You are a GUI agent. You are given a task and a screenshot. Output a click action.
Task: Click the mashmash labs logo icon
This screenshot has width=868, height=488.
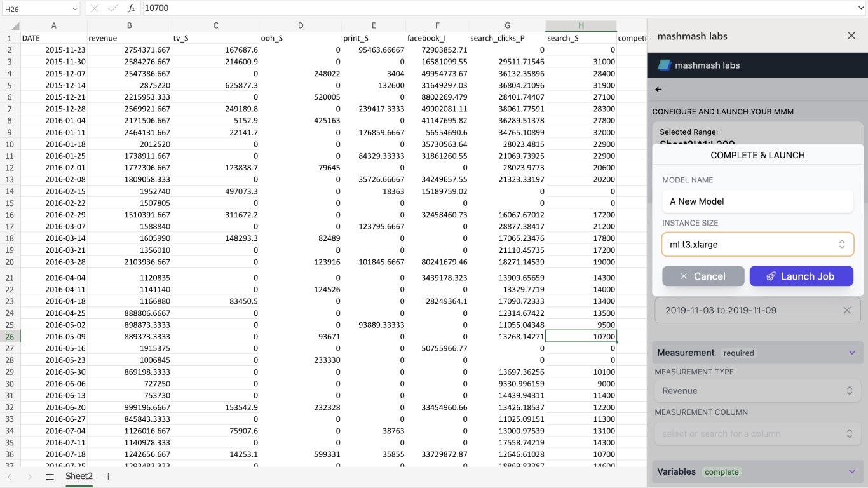(664, 65)
